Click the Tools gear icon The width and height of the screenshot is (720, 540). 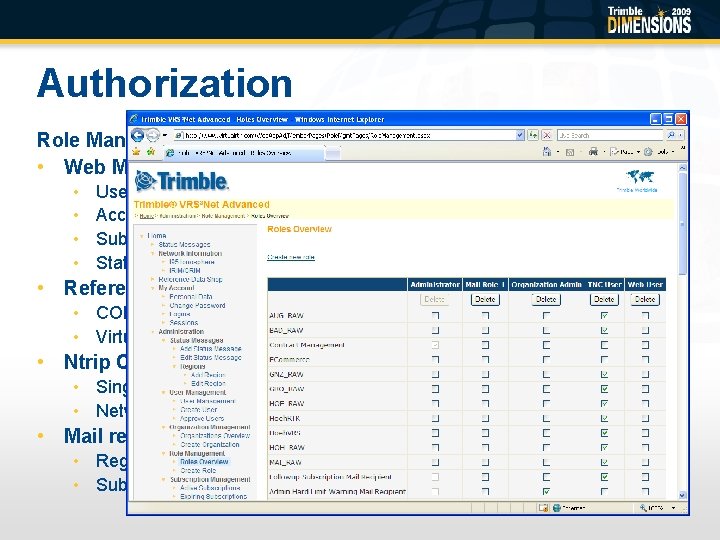click(x=648, y=152)
